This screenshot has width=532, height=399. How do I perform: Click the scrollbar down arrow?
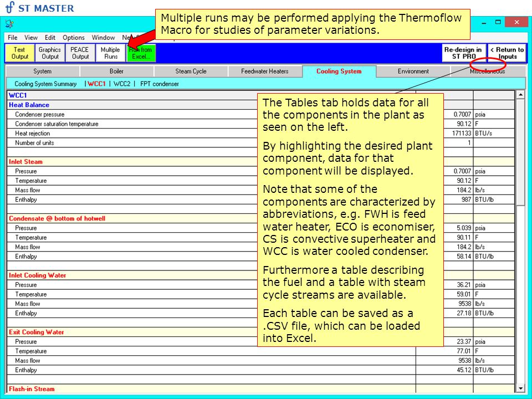[x=520, y=388]
